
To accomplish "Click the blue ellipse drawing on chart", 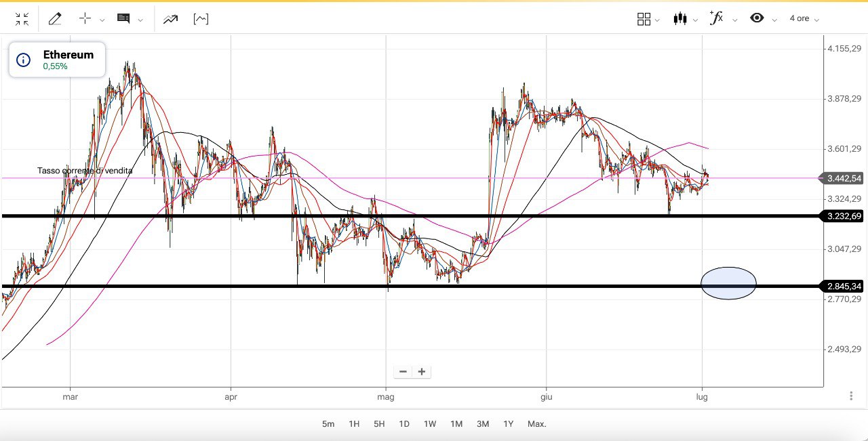I will (728, 283).
